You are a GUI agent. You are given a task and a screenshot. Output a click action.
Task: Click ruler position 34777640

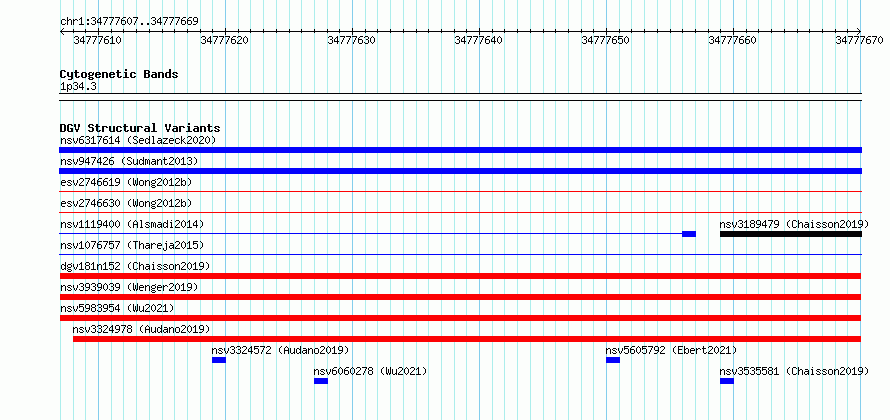[479, 40]
